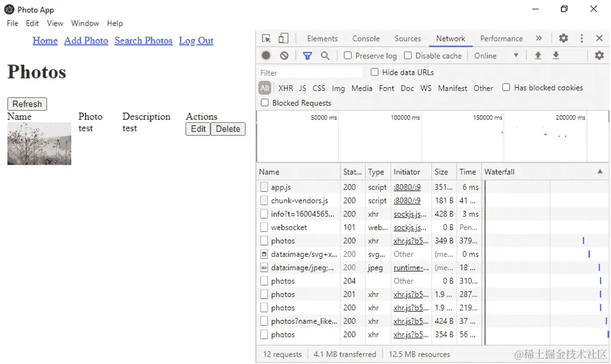The image size is (611, 364).
Task: Focus the network Filter input
Action: [310, 73]
